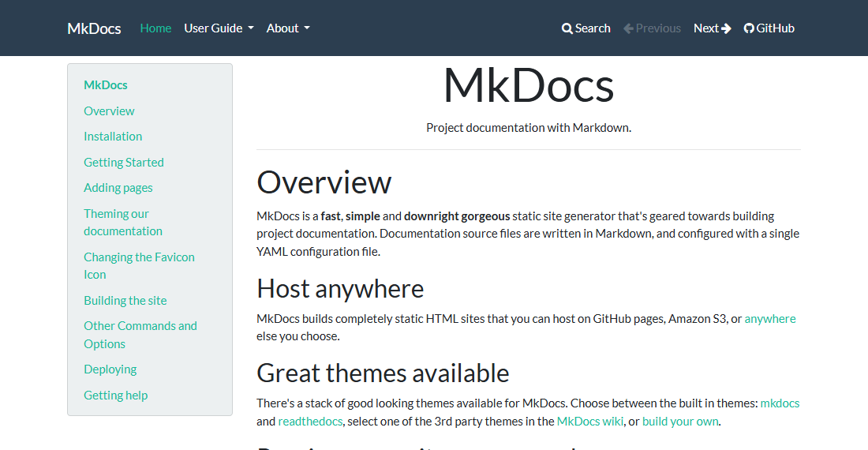Click the Previous arrow icon
The image size is (868, 450).
coord(628,28)
